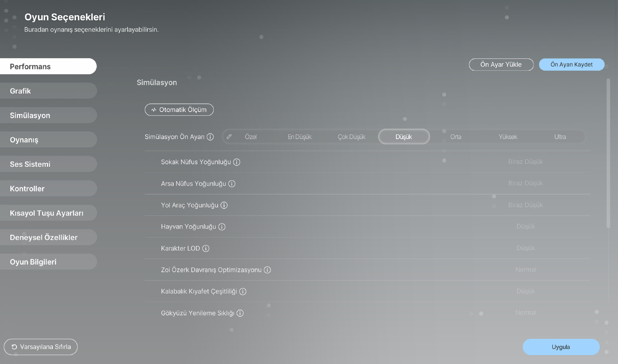Open the Oynanış tab
Image resolution: width=618 pixels, height=364 pixels.
(48, 140)
